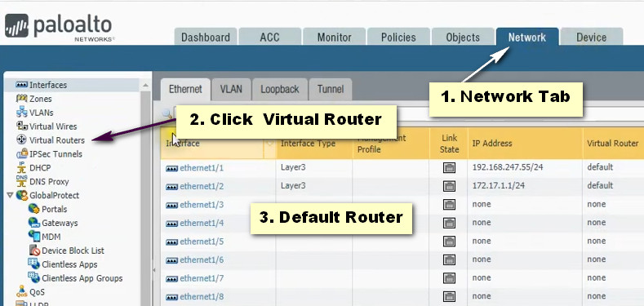This screenshot has height=306, width=644.
Task: Open the ethernet1/6 interface link
Action: click(202, 260)
